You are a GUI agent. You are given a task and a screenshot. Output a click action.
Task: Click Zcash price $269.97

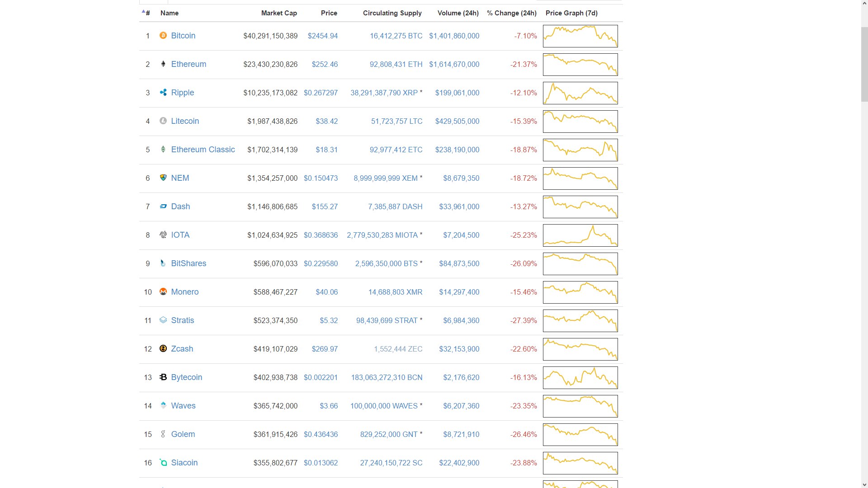[x=325, y=349]
